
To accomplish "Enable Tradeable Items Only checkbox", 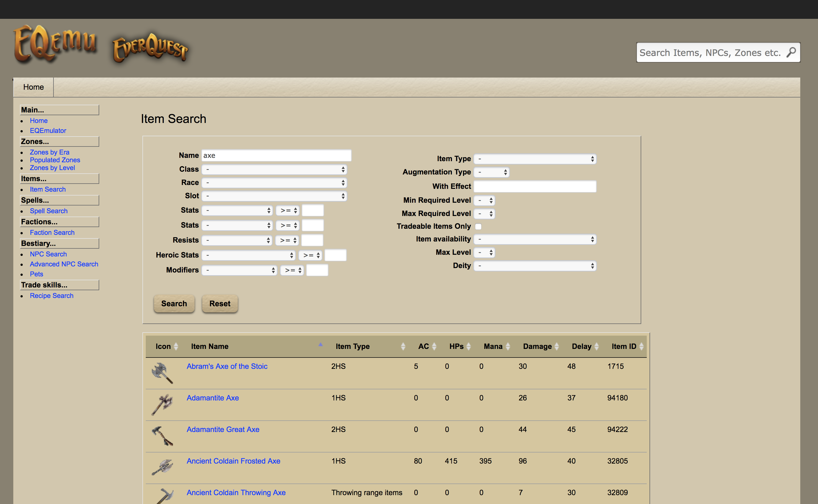I will (478, 226).
